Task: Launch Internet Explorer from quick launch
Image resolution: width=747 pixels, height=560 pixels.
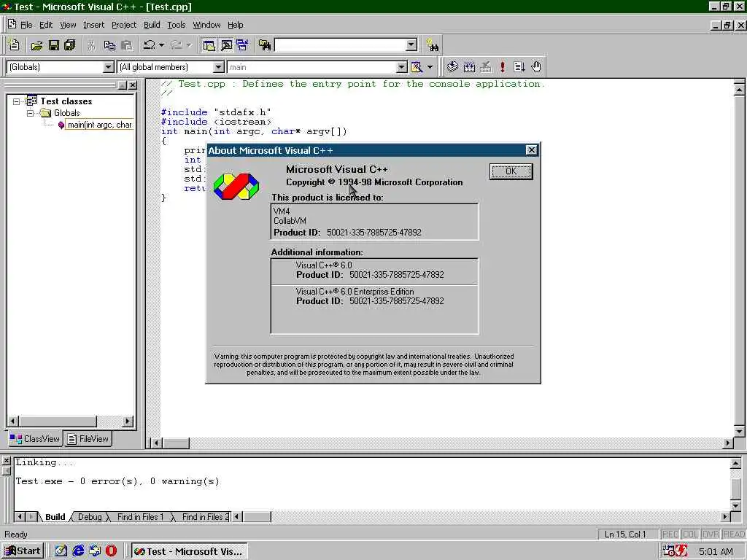Action: pyautogui.click(x=78, y=551)
